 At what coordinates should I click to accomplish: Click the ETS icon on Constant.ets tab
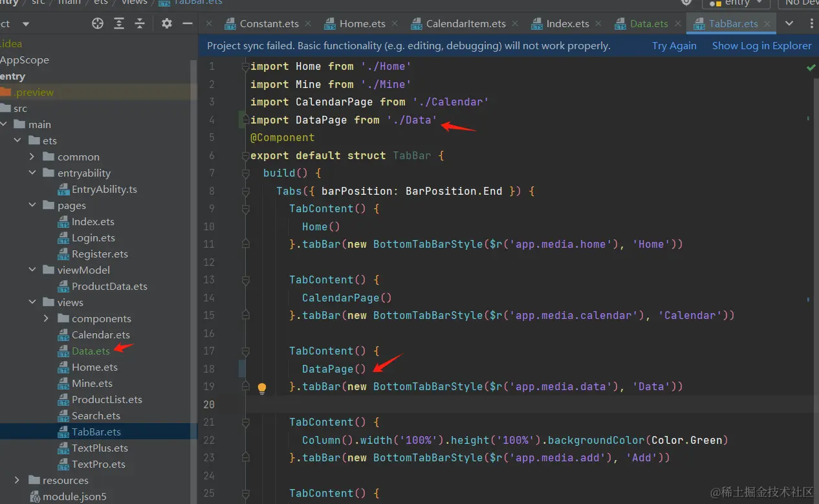(230, 24)
